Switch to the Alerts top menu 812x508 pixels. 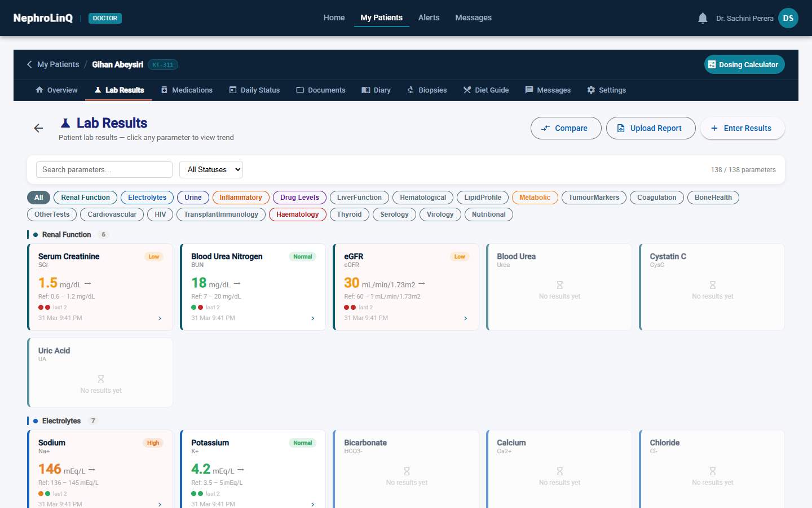pos(429,18)
